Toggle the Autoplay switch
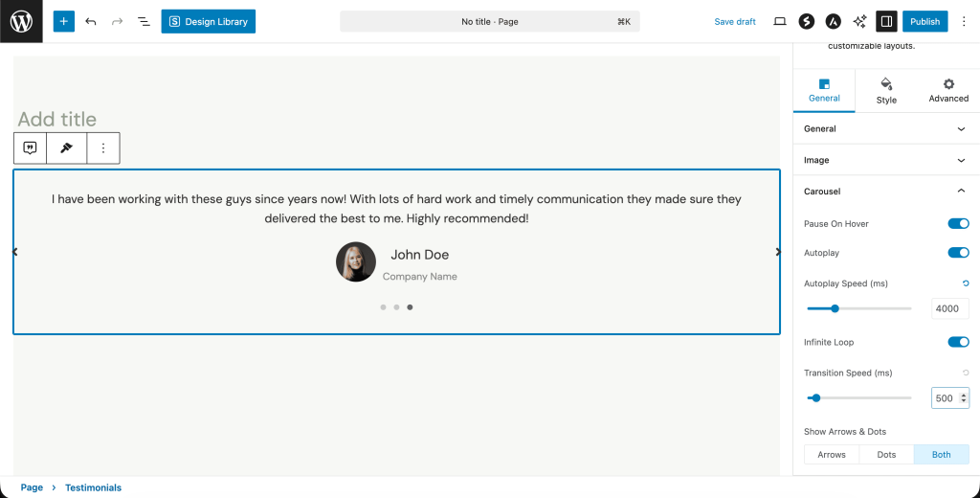 tap(958, 253)
